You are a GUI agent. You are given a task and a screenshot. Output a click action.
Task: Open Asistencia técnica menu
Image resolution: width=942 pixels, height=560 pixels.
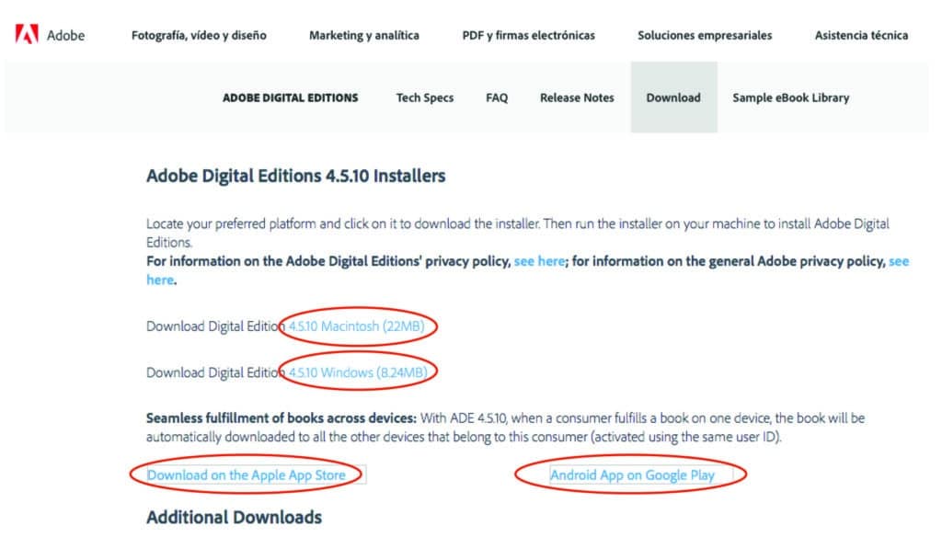[861, 36]
